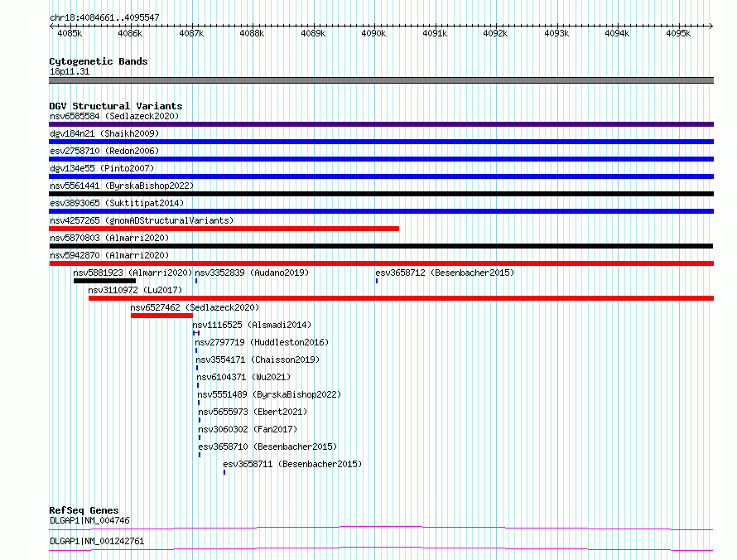
Task: Click the 18p11.31 band label
Action: pos(70,71)
